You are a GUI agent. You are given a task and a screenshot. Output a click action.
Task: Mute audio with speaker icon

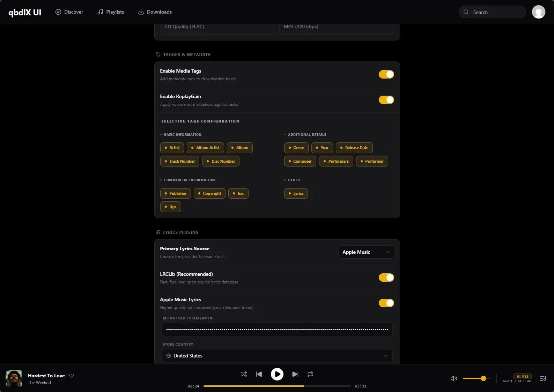click(x=454, y=378)
